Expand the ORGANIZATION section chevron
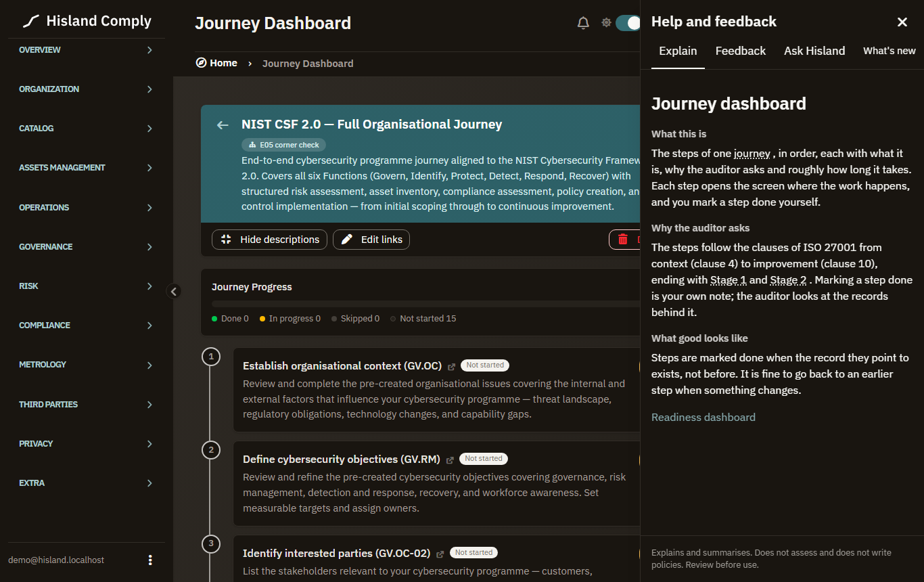Viewport: 924px width, 582px height. pyautogui.click(x=149, y=89)
